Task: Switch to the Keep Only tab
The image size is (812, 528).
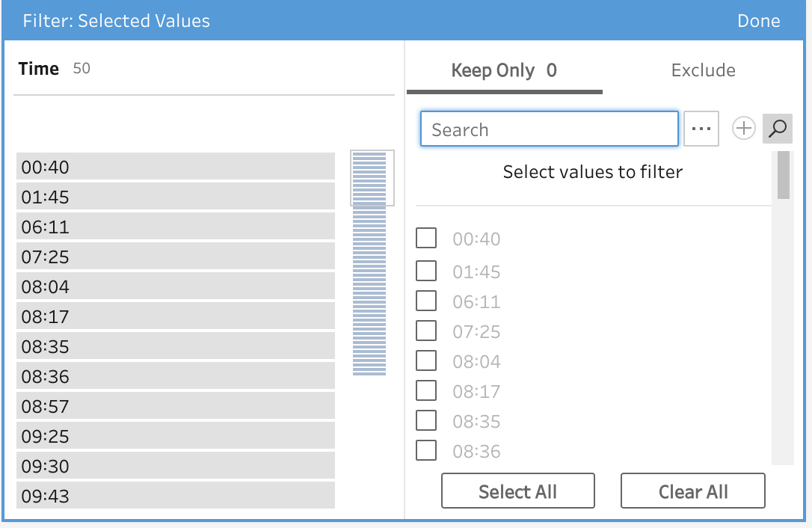Action: (x=504, y=71)
